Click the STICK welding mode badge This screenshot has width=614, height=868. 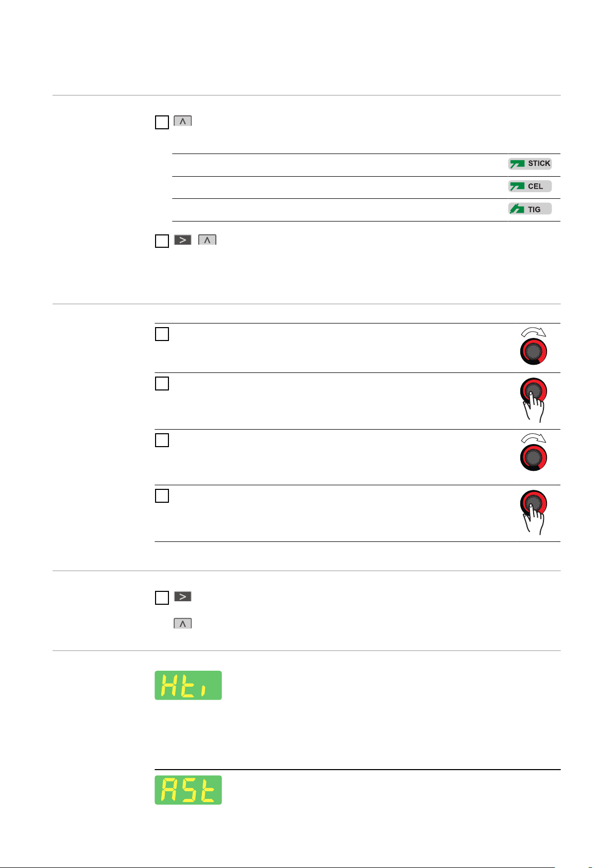click(530, 164)
